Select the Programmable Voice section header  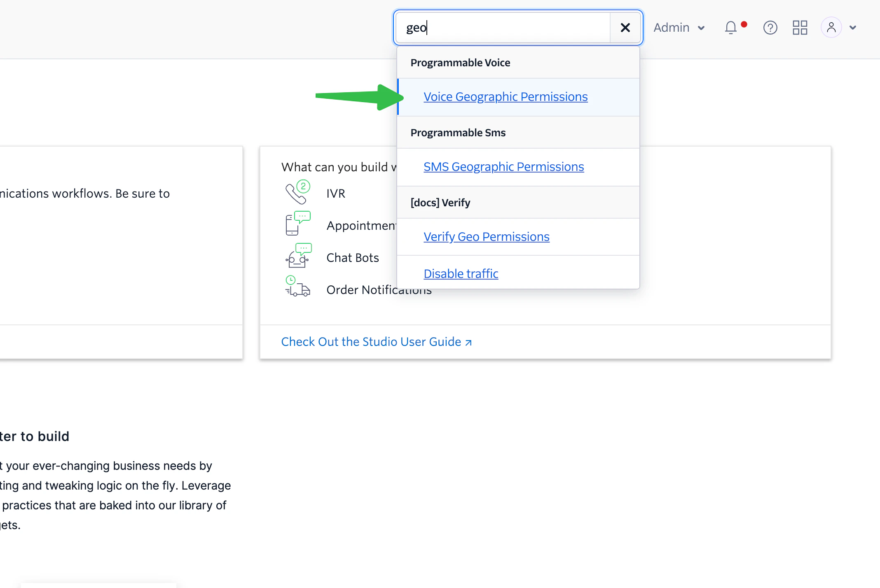point(460,62)
